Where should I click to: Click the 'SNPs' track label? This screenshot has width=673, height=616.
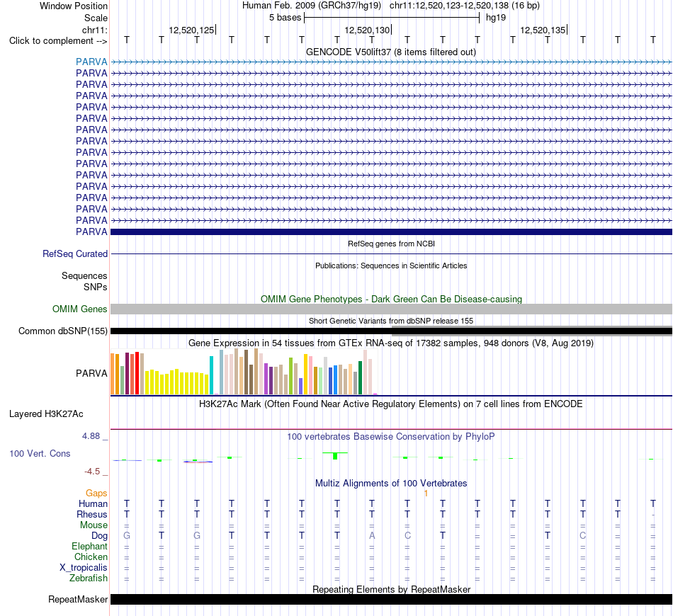[96, 287]
